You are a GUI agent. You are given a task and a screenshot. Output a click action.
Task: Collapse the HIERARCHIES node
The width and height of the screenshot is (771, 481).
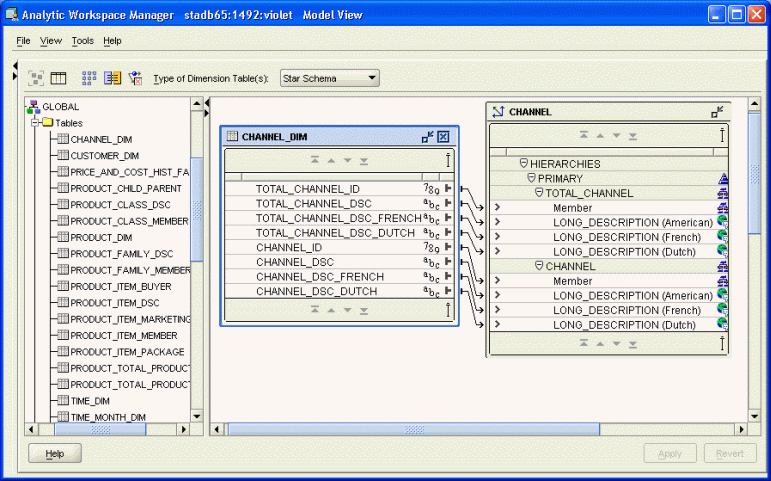coord(523,163)
